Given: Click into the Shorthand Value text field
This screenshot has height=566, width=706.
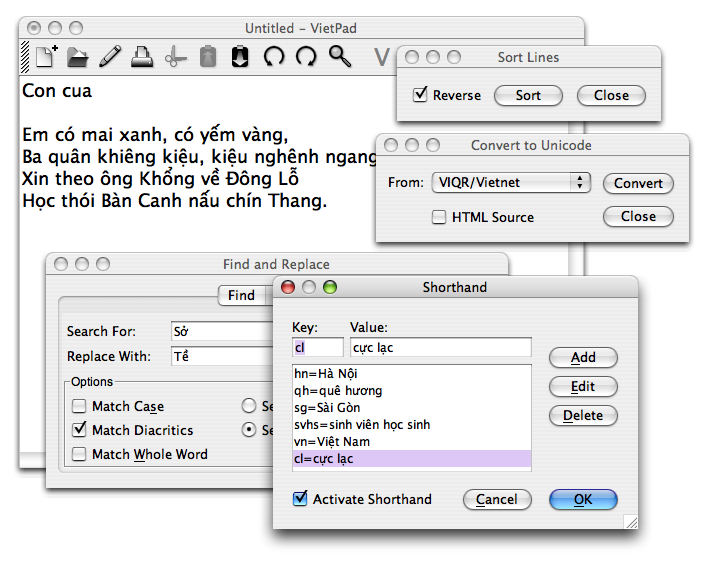Looking at the screenshot, I should tap(440, 347).
